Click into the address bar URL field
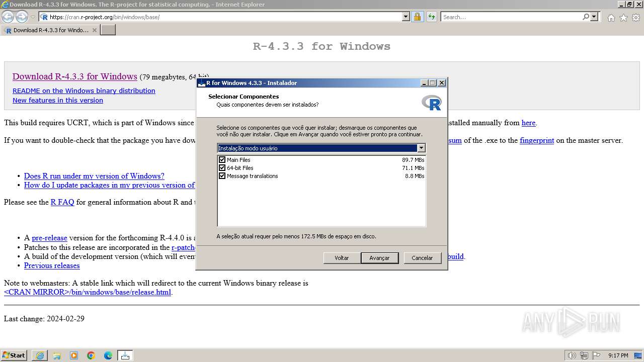 224,17
